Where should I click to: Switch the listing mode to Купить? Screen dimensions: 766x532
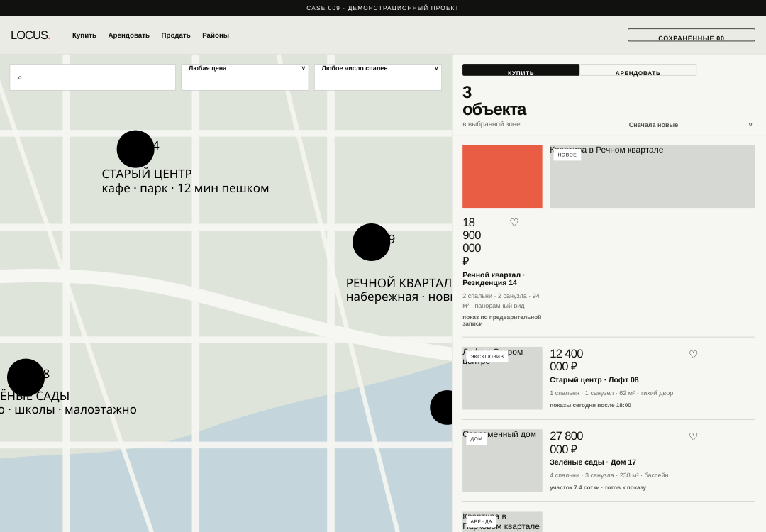point(521,70)
